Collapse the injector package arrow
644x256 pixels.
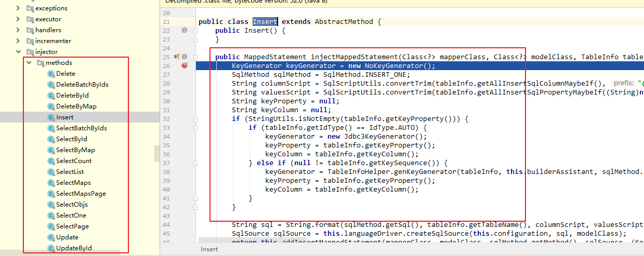click(19, 52)
